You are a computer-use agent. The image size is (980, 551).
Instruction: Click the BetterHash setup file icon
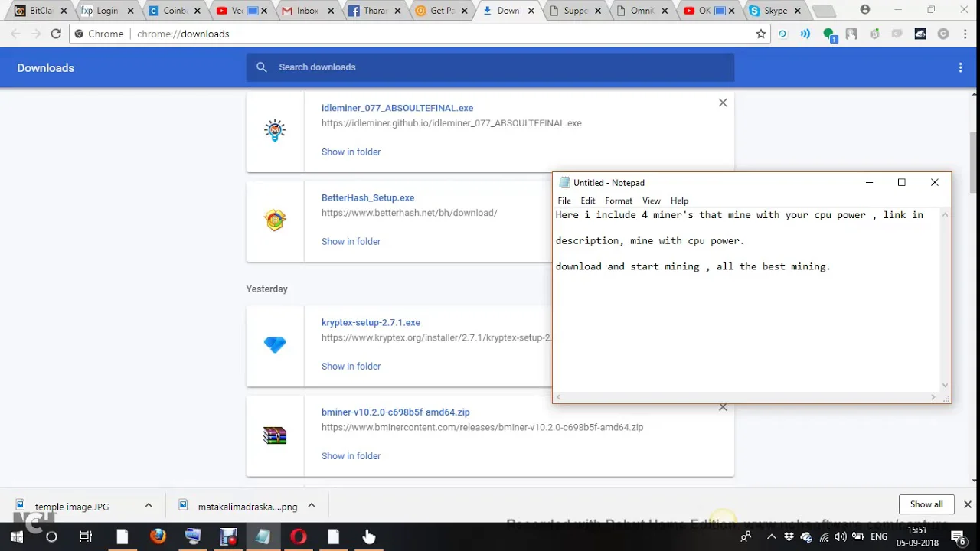click(275, 220)
